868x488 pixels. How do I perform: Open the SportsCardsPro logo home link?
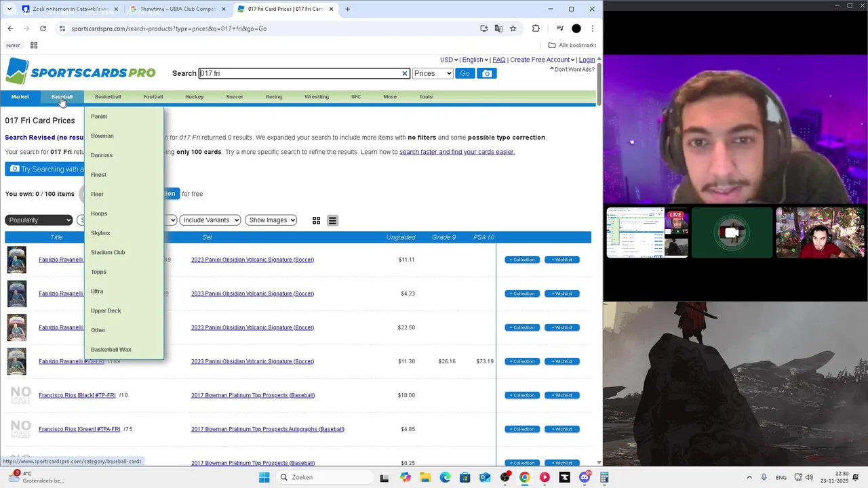(81, 72)
